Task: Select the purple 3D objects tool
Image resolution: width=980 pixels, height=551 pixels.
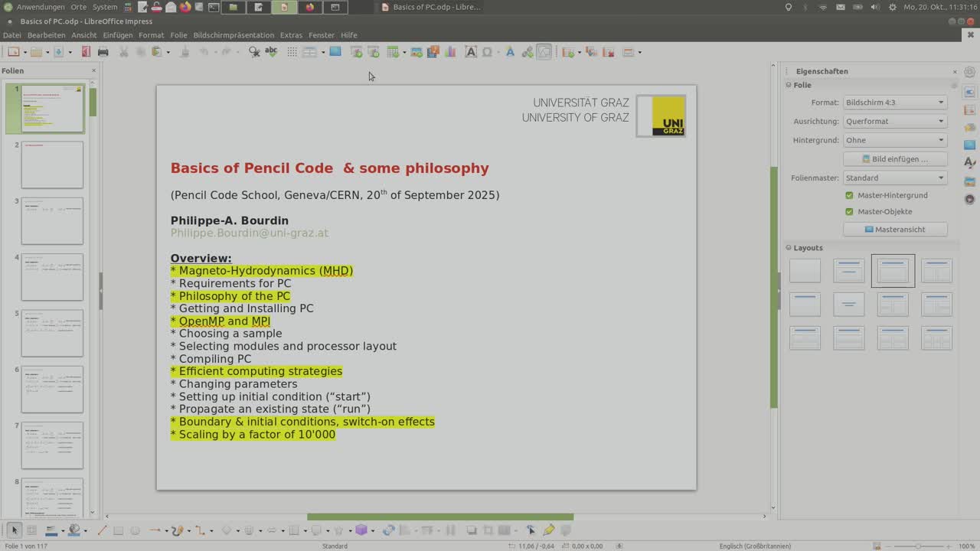Action: point(361,530)
